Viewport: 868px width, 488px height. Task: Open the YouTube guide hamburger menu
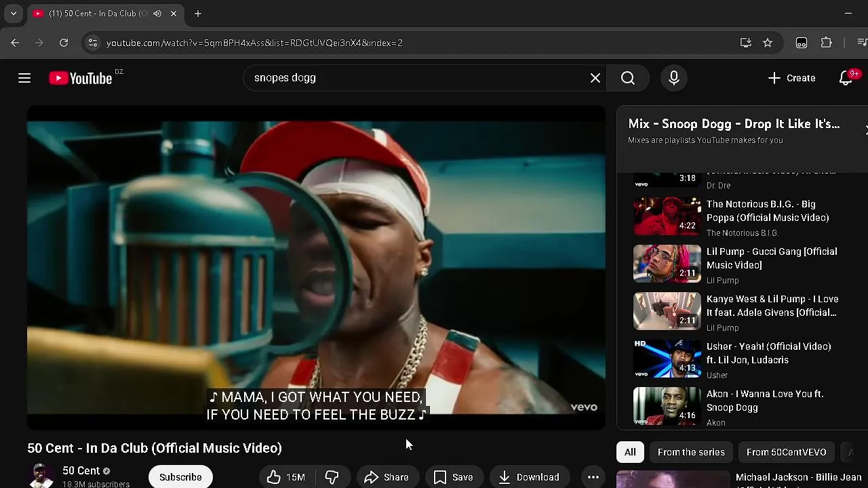24,78
